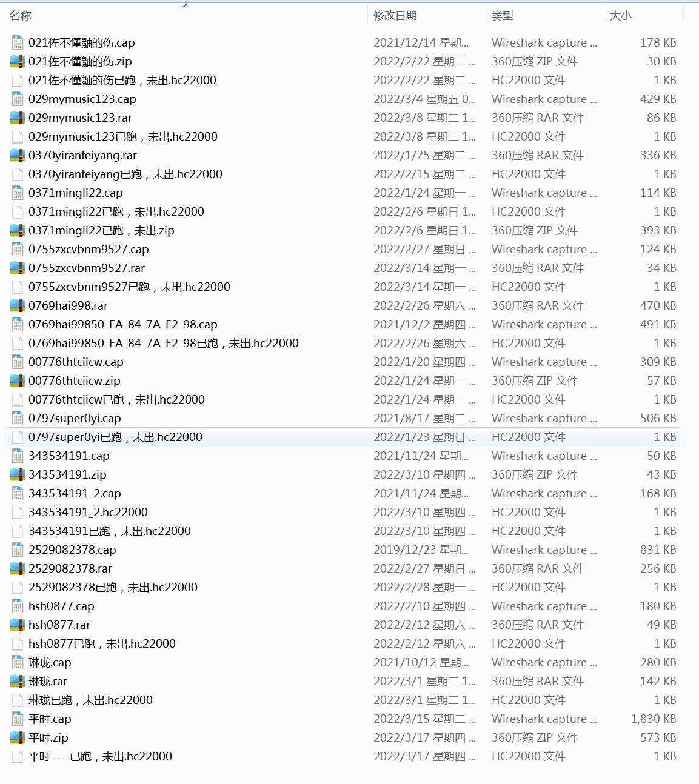Click the archive icon of 029mymusic123.rar
The height and width of the screenshot is (784, 699).
pyautogui.click(x=18, y=118)
